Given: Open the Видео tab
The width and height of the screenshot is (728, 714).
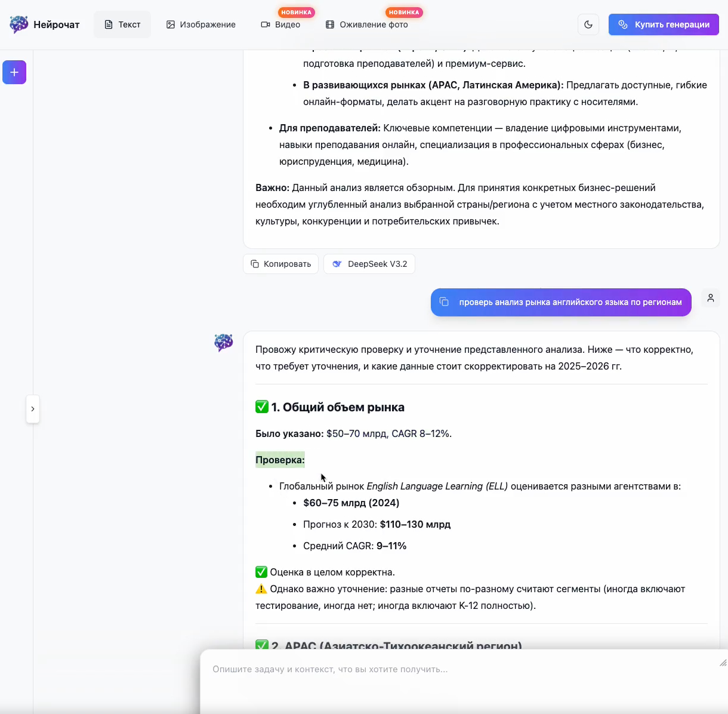Looking at the screenshot, I should pyautogui.click(x=280, y=24).
